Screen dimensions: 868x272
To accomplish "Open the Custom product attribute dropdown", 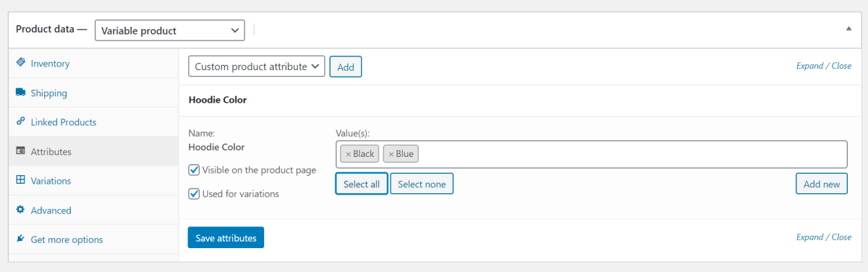I will coord(257,67).
